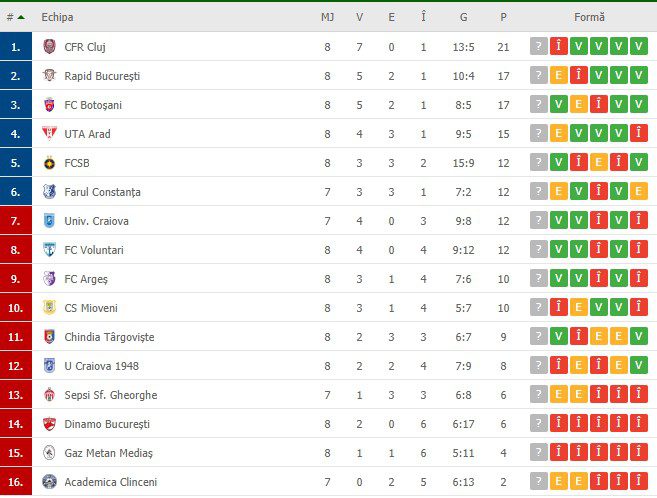
Task: Click the Dinamo București red logo
Action: click(x=49, y=424)
